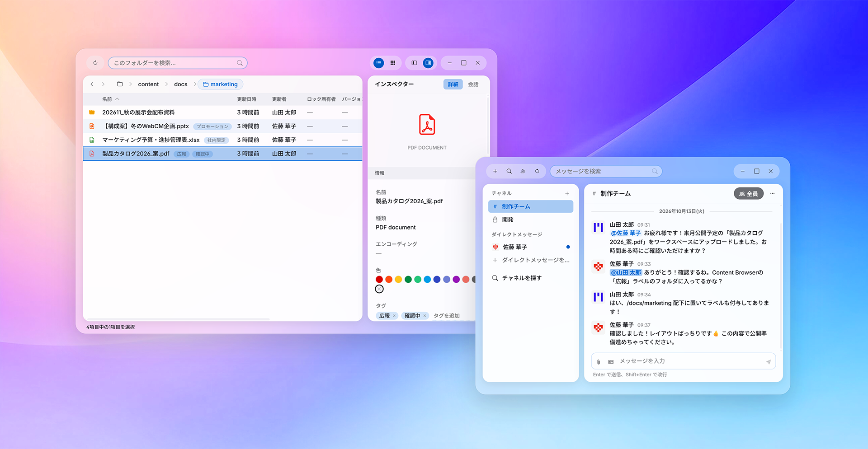Image resolution: width=868 pixels, height=449 pixels.
Task: Open the root folder icon in breadcrumb
Action: [x=120, y=84]
